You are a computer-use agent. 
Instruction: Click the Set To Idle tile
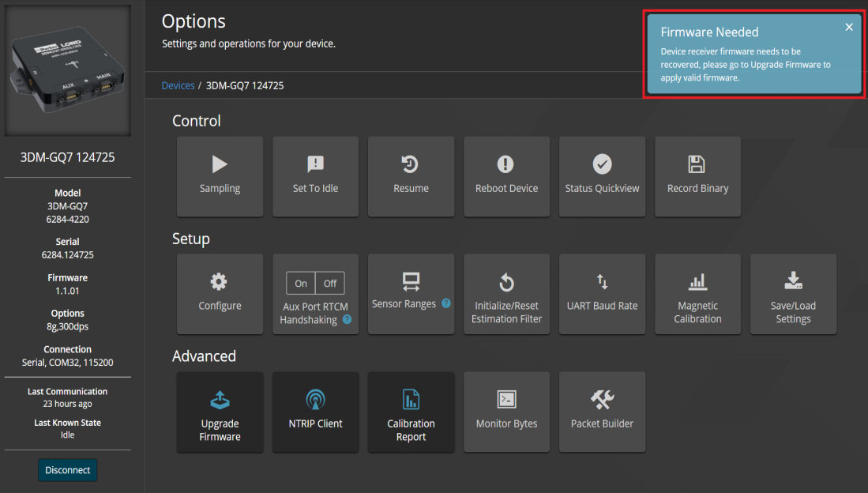tap(316, 177)
